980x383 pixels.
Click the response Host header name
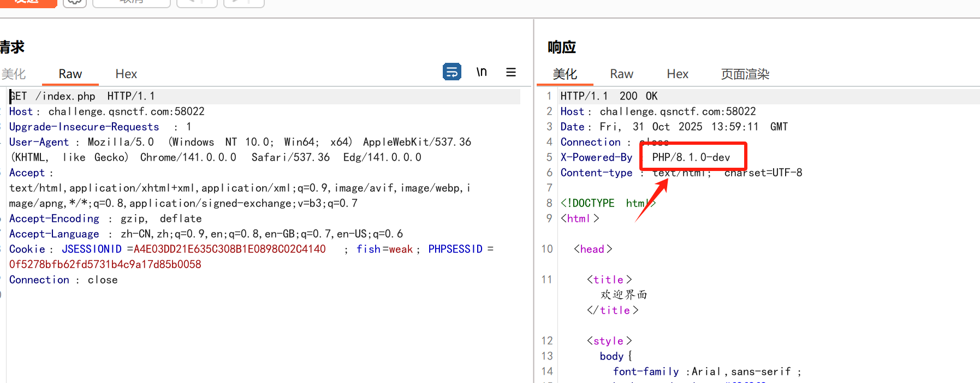573,111
